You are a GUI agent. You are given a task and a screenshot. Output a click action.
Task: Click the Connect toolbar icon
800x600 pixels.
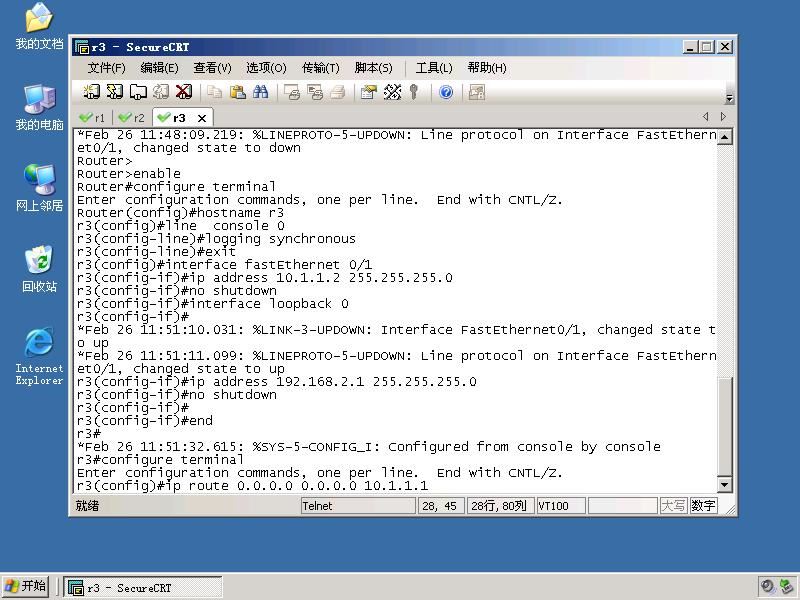coord(92,92)
